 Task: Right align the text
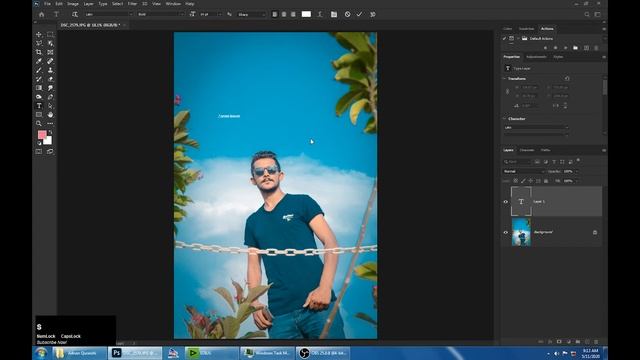pyautogui.click(x=293, y=14)
